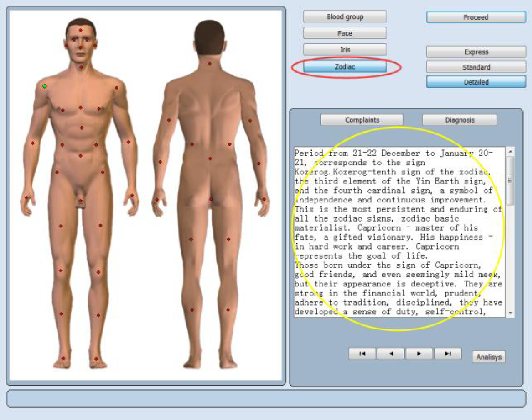Select the tailbone point on back figure
This screenshot has width=532, height=420.
tap(211, 199)
